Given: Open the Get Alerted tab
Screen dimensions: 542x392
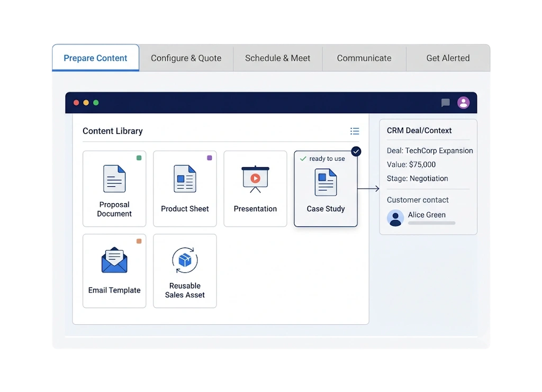Looking at the screenshot, I should tap(448, 58).
